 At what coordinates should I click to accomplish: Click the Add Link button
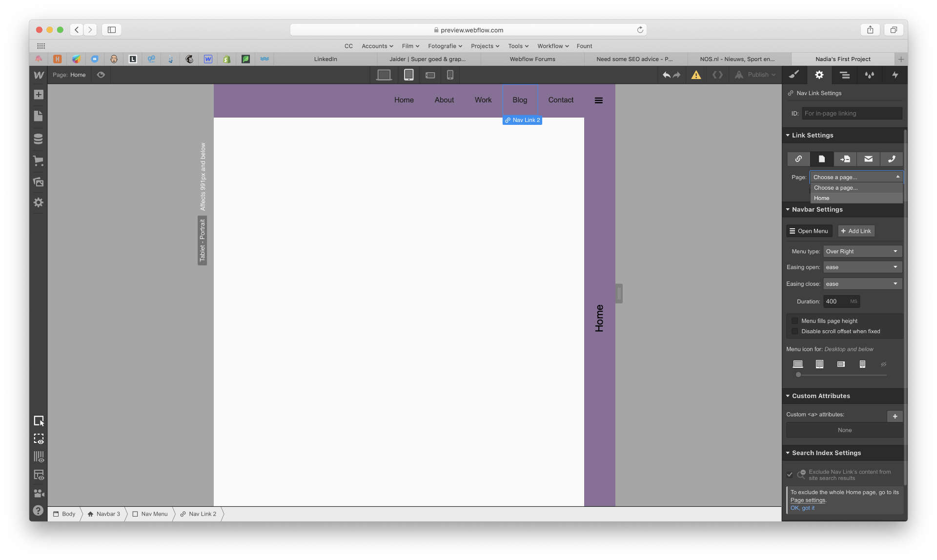click(x=856, y=231)
